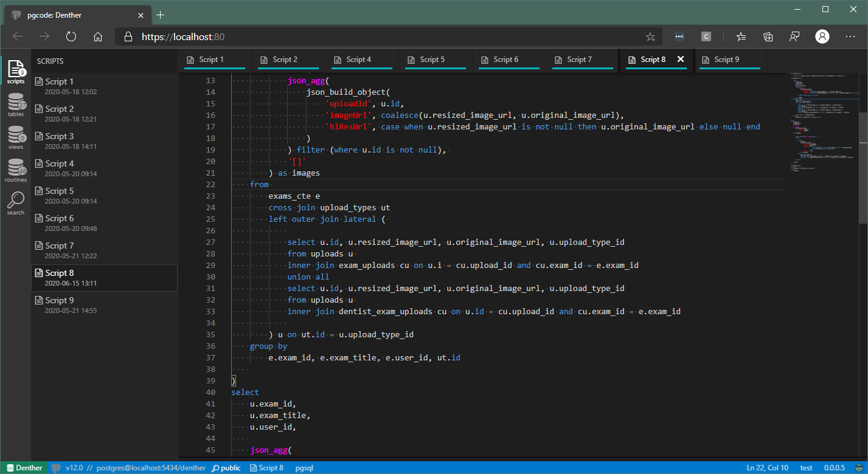Click Script 8 in the status bar
This screenshot has height=474, width=868.
pos(266,468)
